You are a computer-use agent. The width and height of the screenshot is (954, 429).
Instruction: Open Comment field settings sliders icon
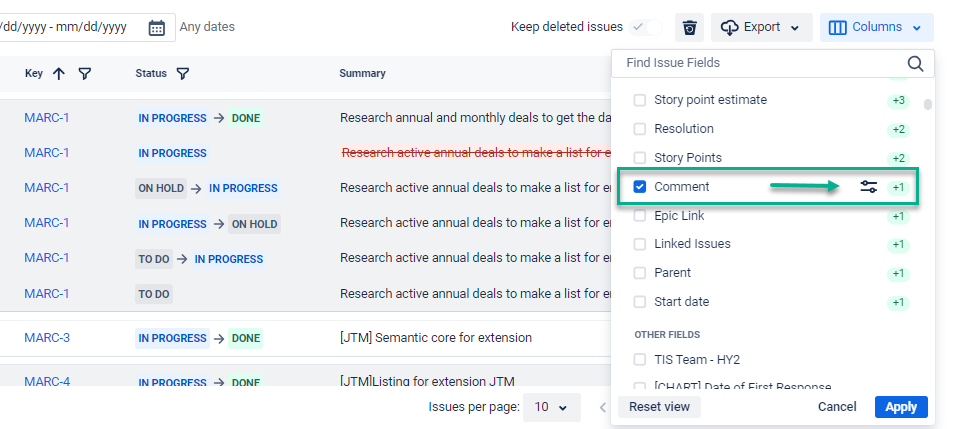click(x=869, y=187)
